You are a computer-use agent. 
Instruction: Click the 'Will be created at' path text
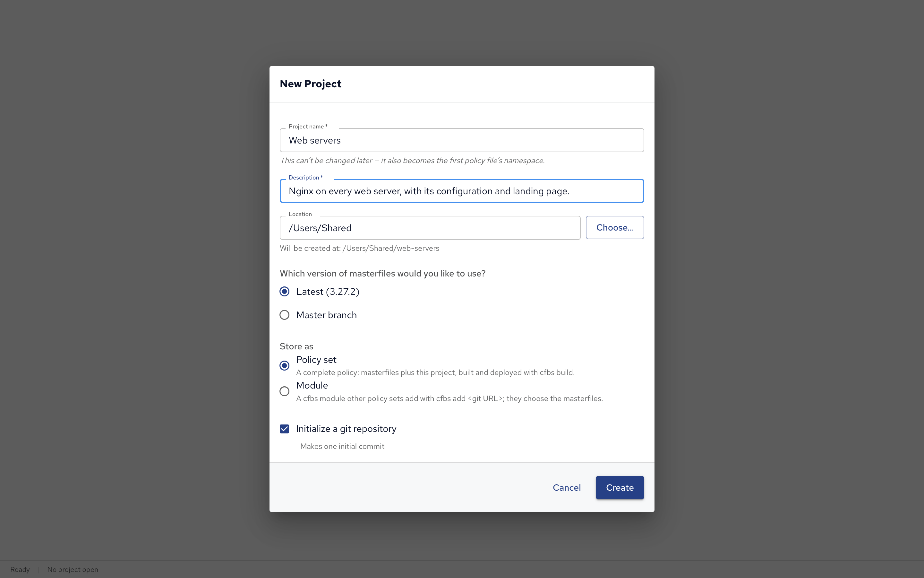pos(359,248)
